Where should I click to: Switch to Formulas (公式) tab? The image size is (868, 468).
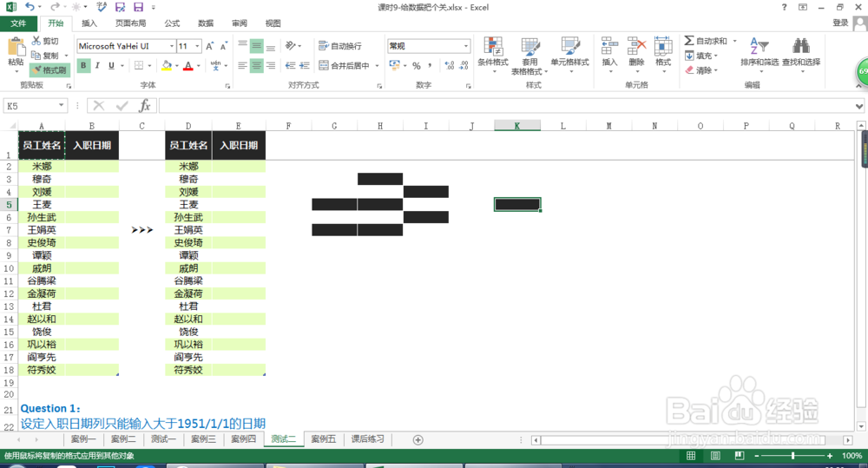pos(172,23)
